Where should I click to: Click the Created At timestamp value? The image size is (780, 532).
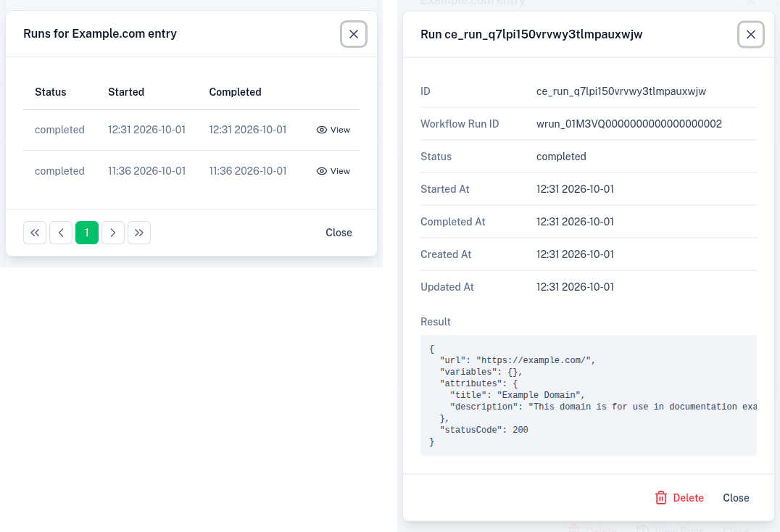coord(575,254)
